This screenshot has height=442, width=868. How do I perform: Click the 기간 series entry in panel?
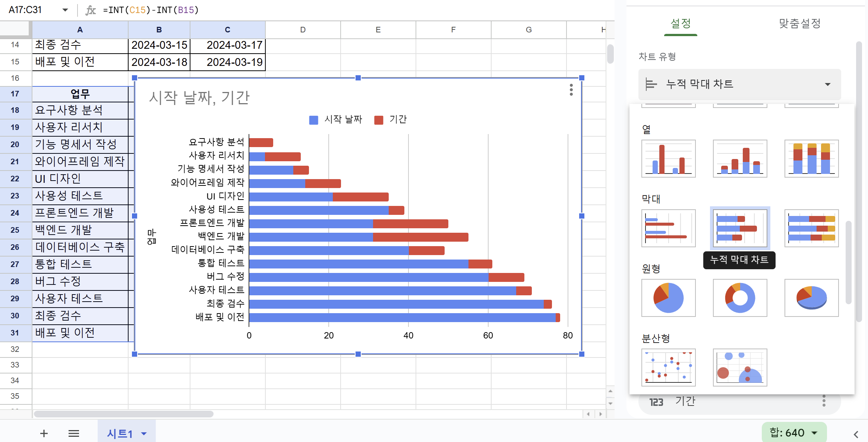pyautogui.click(x=739, y=402)
